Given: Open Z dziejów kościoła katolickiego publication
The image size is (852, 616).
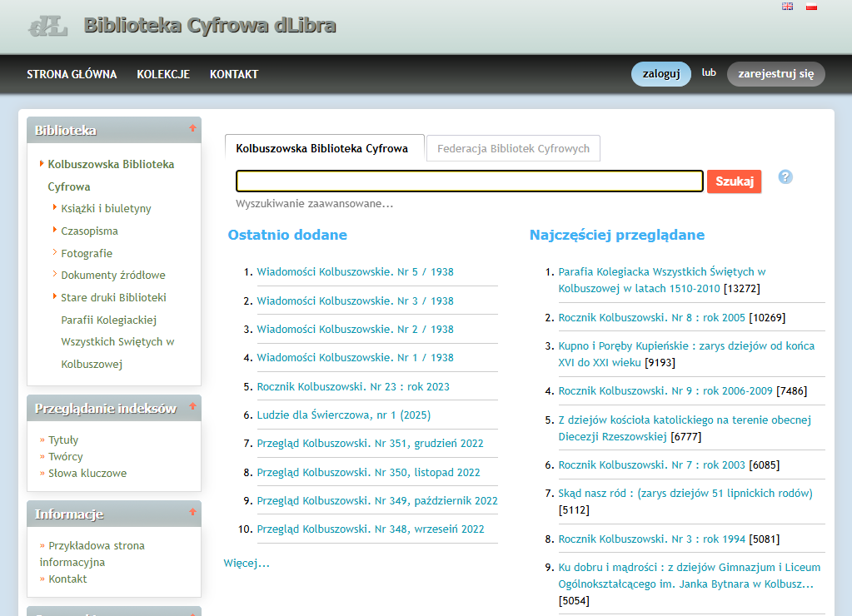Looking at the screenshot, I should pyautogui.click(x=685, y=428).
